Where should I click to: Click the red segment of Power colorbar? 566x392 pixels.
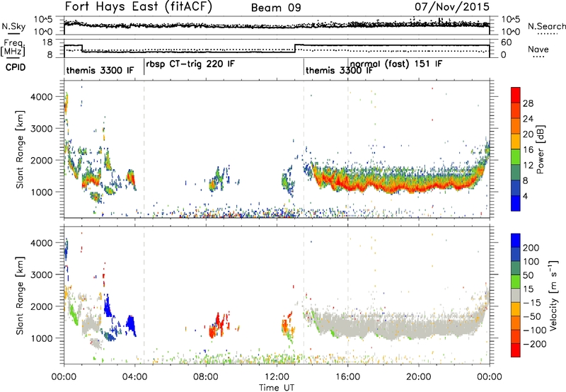[516, 95]
